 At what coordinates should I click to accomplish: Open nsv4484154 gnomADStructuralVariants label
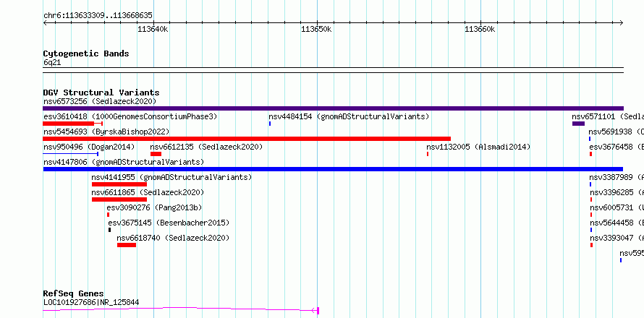coord(349,116)
